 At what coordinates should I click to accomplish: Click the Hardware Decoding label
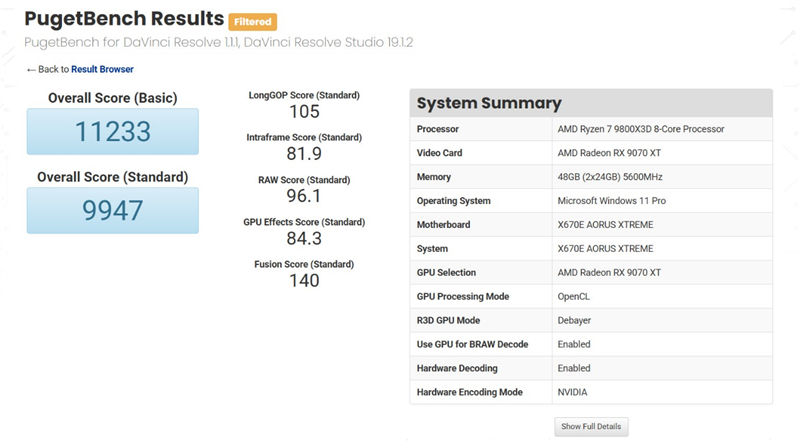click(x=457, y=369)
